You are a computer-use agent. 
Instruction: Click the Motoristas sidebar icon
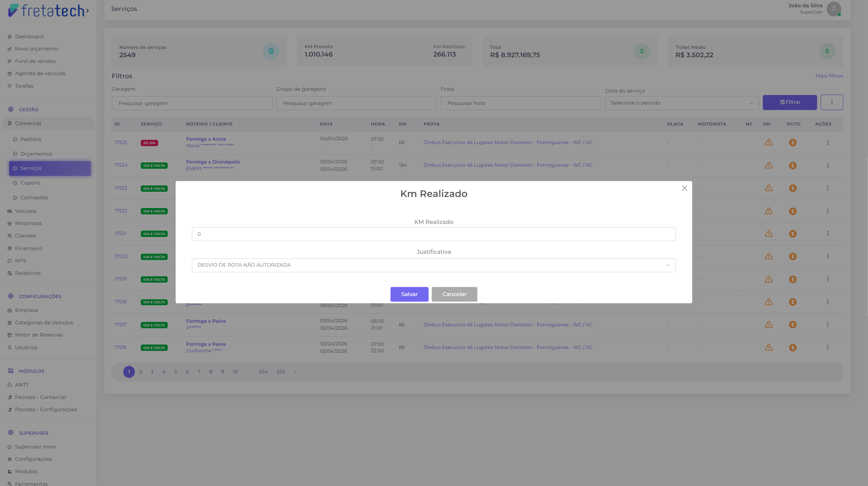[x=10, y=223]
